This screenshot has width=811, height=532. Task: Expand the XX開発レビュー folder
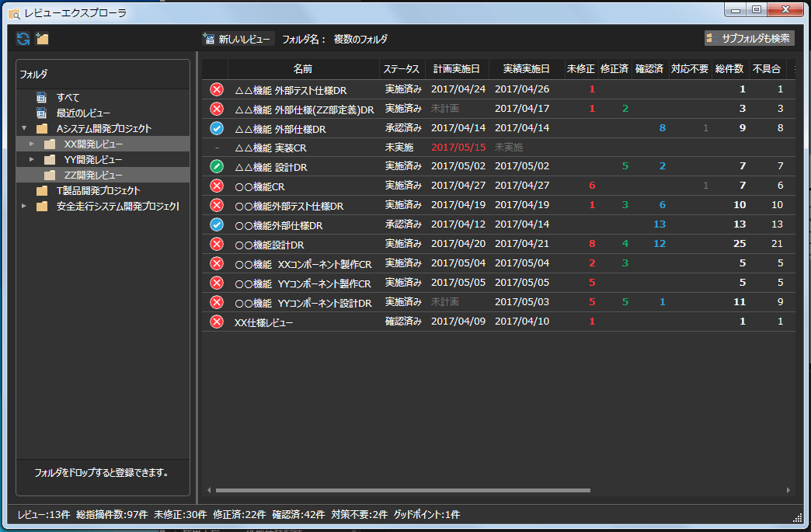pyautogui.click(x=32, y=144)
